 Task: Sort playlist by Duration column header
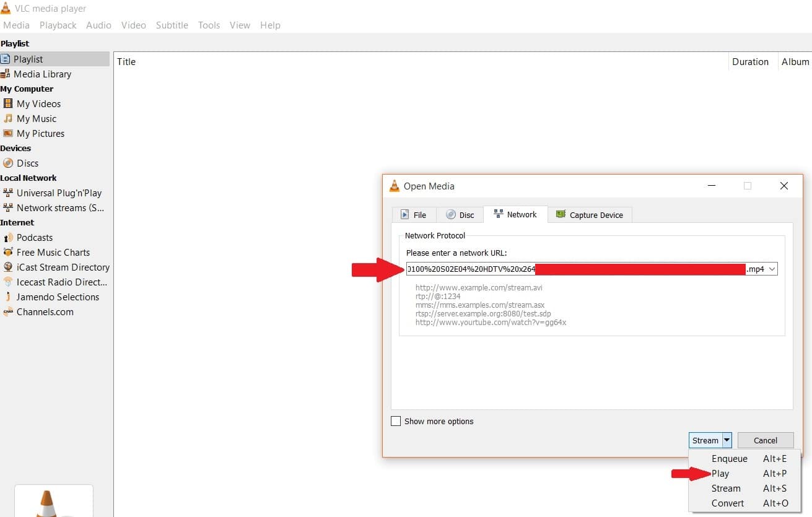[x=750, y=62]
